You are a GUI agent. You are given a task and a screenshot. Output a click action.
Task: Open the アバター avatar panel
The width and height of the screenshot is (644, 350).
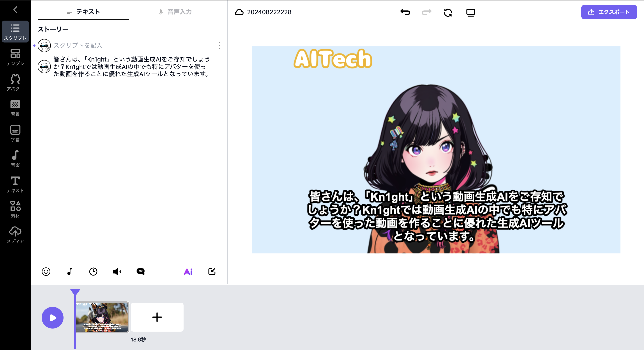click(15, 83)
